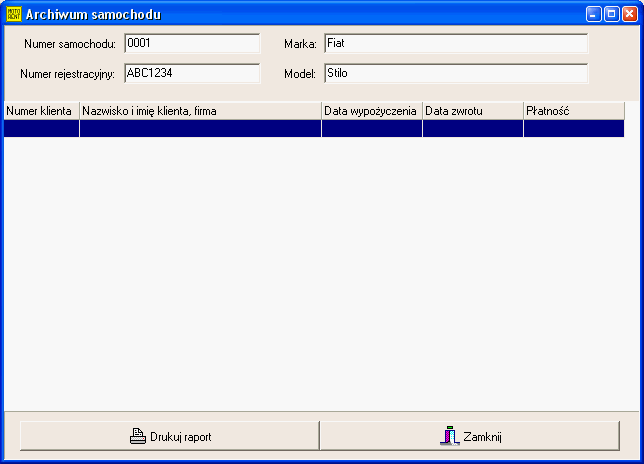
Task: Click the Numer rejestracyjny field with ABC1234
Action: click(191, 73)
